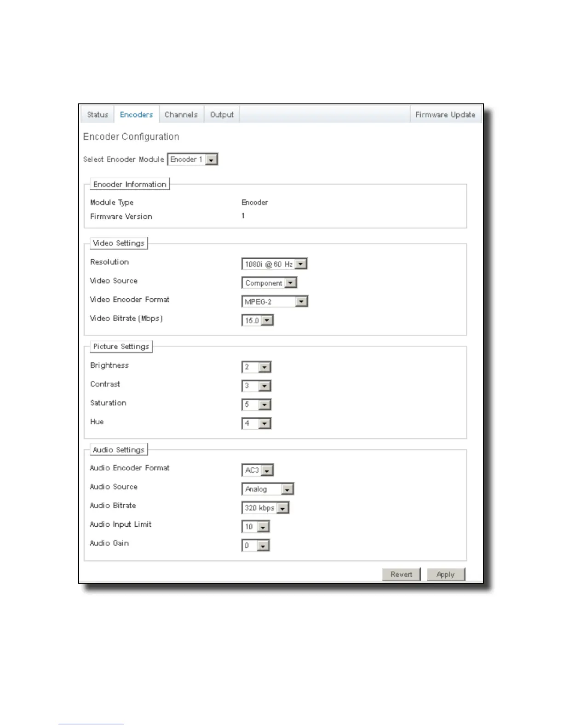Open the Output tab

click(x=222, y=115)
